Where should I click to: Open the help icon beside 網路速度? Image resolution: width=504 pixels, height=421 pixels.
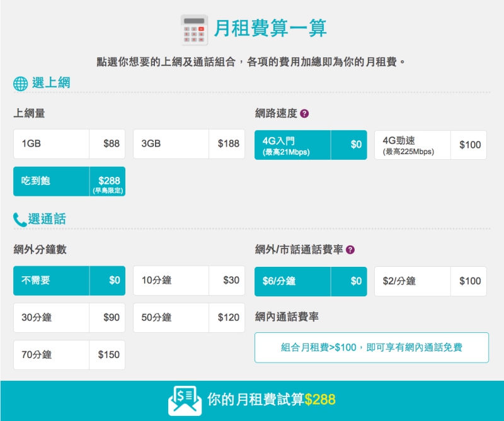click(304, 114)
